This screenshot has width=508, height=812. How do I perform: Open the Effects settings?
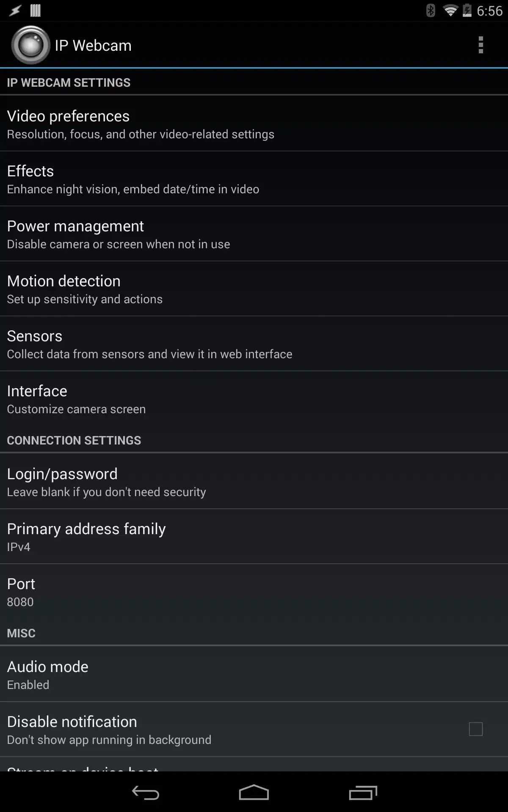pos(254,178)
